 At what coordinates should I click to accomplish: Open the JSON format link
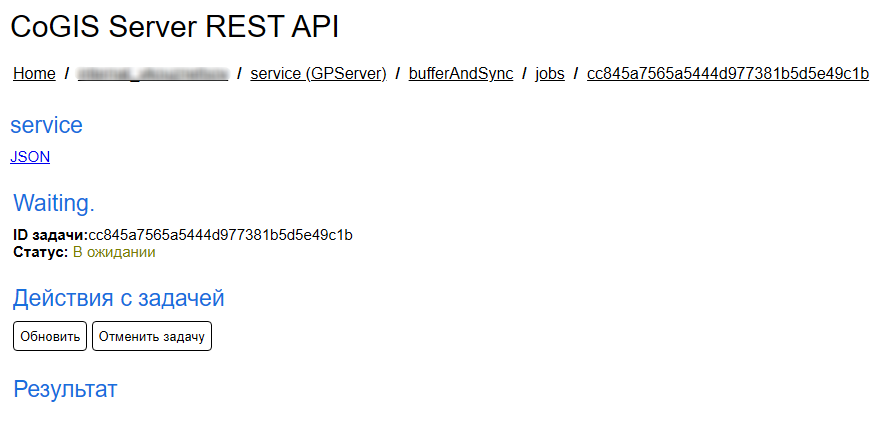click(30, 157)
